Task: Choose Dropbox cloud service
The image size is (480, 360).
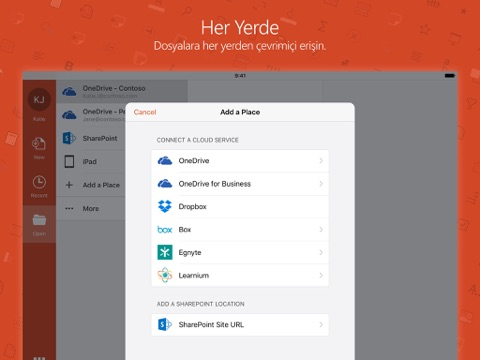Action: click(x=240, y=207)
